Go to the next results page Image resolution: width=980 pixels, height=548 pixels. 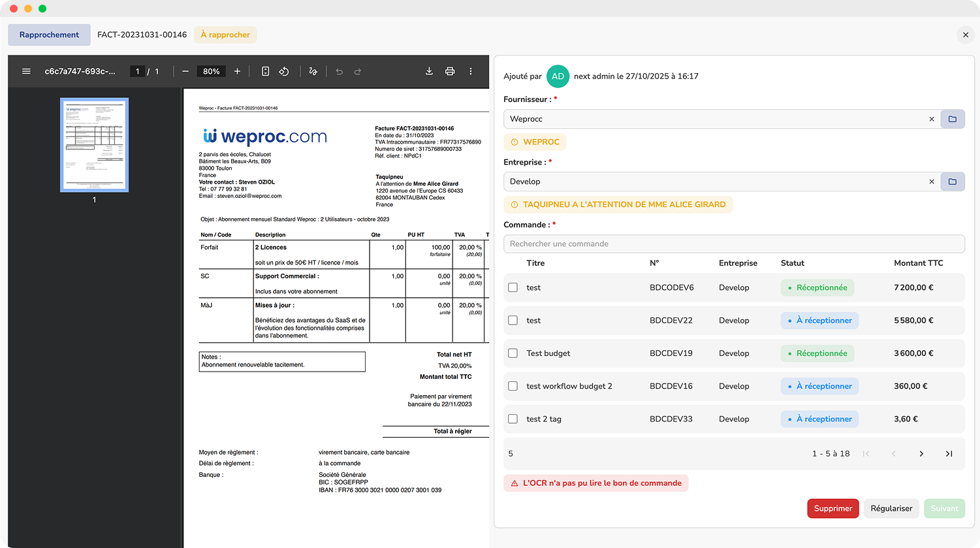click(x=921, y=453)
